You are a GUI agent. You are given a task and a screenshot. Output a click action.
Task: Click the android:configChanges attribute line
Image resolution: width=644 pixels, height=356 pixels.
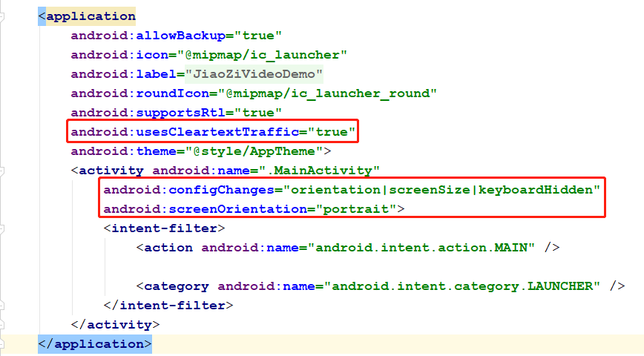tap(352, 190)
